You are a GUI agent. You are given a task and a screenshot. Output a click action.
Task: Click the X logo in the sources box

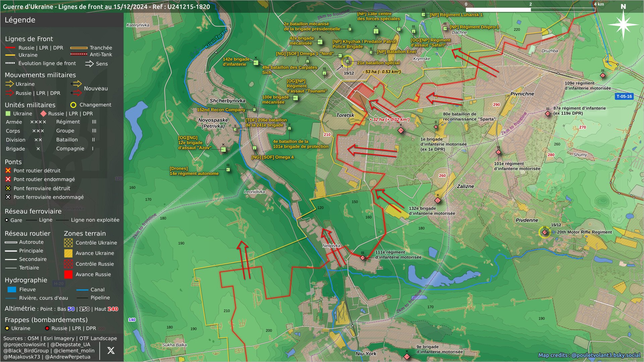111,350
